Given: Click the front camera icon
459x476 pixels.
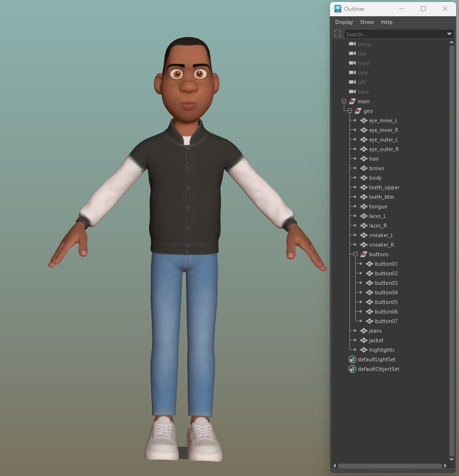Looking at the screenshot, I should coord(352,63).
